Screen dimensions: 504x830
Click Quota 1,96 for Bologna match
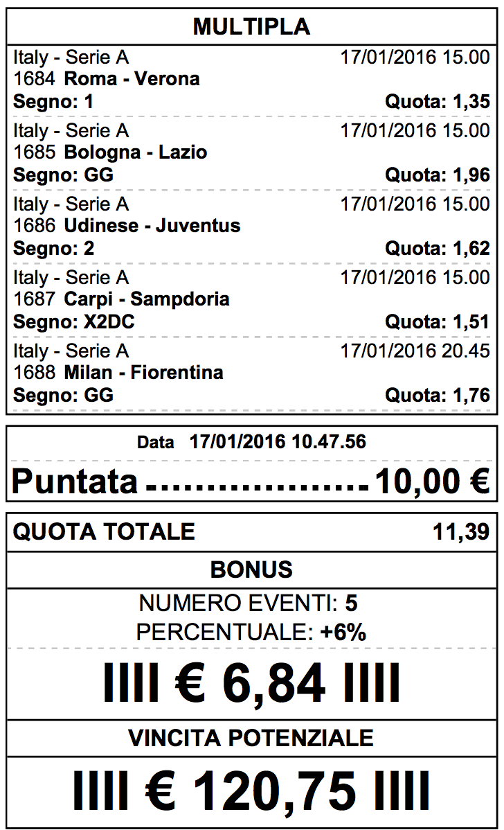[x=438, y=175]
